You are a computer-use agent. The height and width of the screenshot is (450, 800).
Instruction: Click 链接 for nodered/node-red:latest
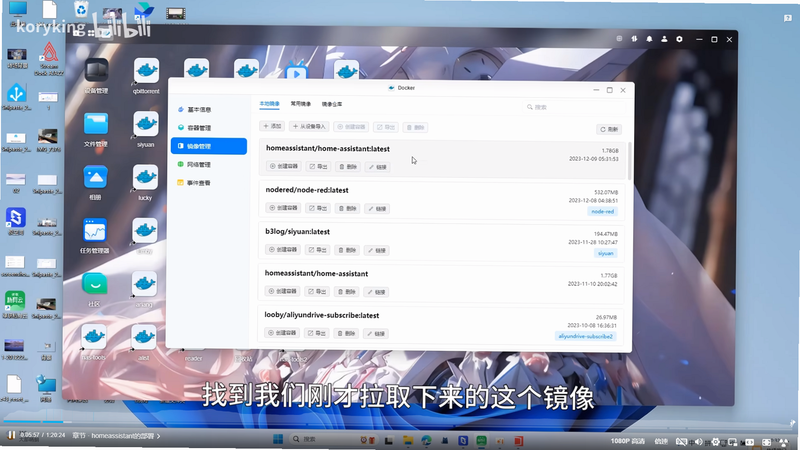377,209
